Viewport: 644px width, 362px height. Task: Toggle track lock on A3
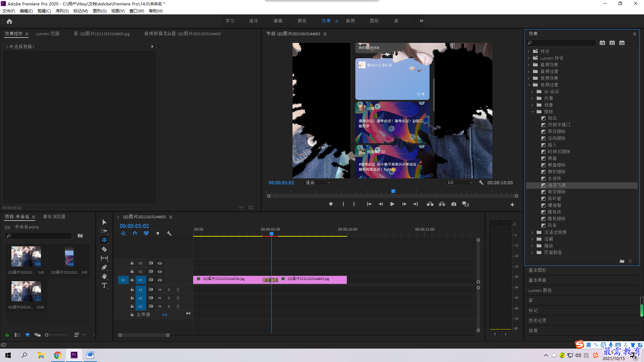pos(132,306)
